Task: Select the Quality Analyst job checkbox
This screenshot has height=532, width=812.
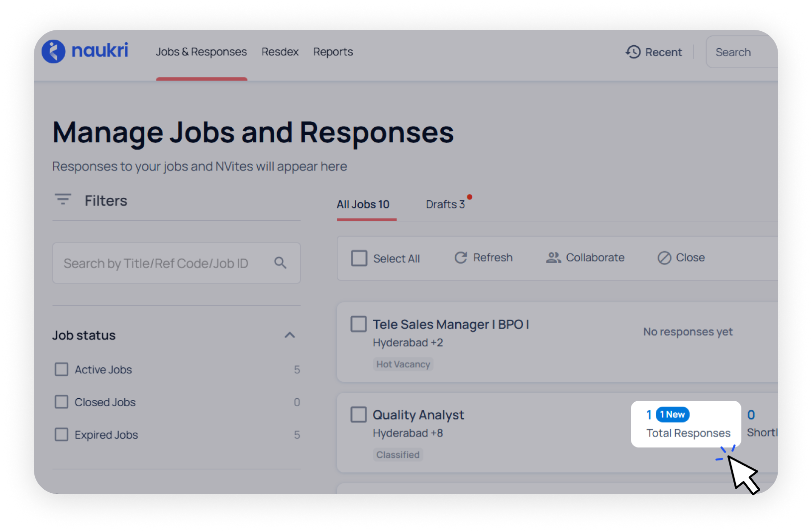Action: (359, 415)
